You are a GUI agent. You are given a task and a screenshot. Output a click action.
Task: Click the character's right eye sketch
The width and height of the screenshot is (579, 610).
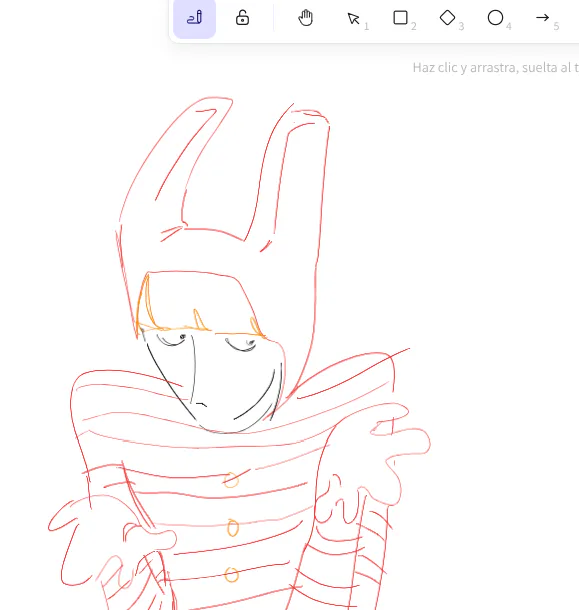(241, 345)
